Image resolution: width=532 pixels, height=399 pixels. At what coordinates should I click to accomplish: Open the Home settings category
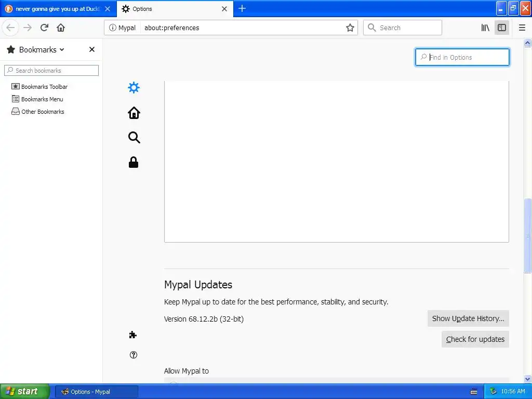(x=134, y=113)
